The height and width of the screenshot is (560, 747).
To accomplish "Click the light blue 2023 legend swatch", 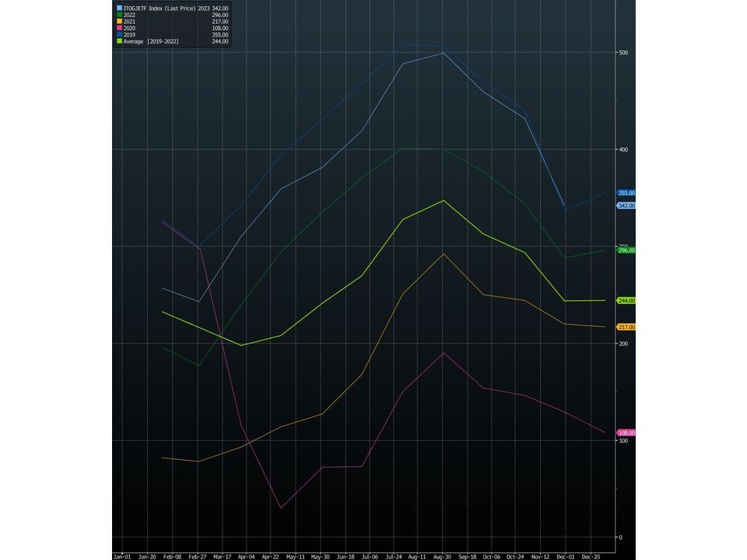I will 118,7.
